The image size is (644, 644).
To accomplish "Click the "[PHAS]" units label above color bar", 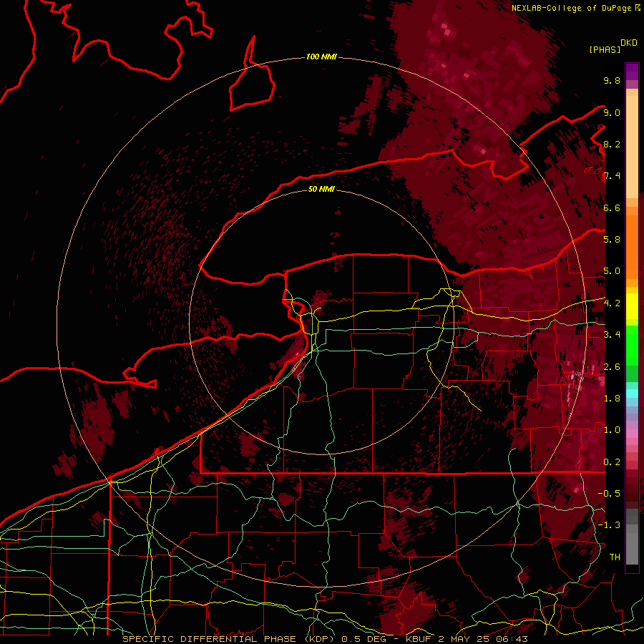I will pyautogui.click(x=605, y=49).
